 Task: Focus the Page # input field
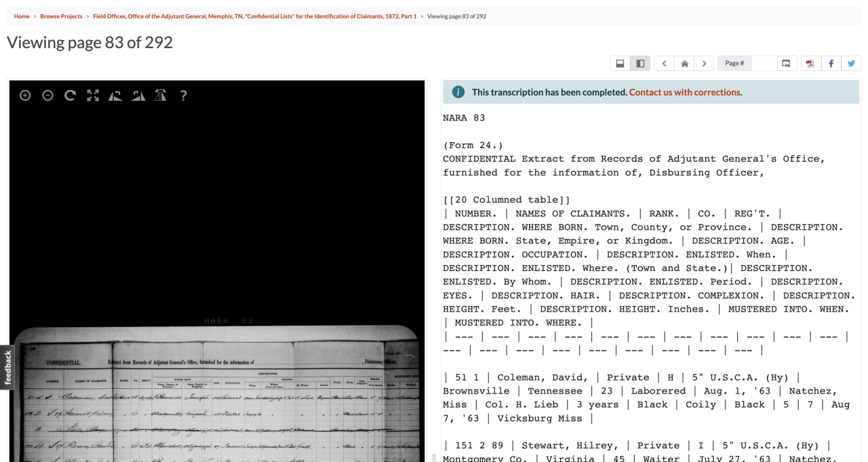[x=764, y=63]
